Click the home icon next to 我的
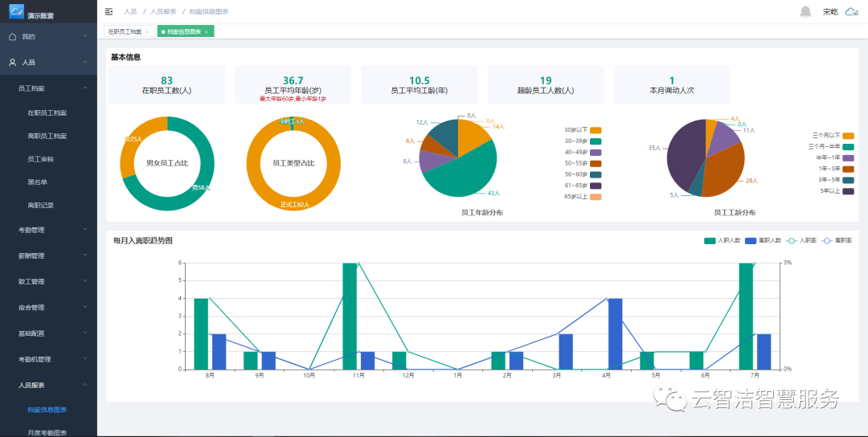868x437 pixels. (x=12, y=36)
